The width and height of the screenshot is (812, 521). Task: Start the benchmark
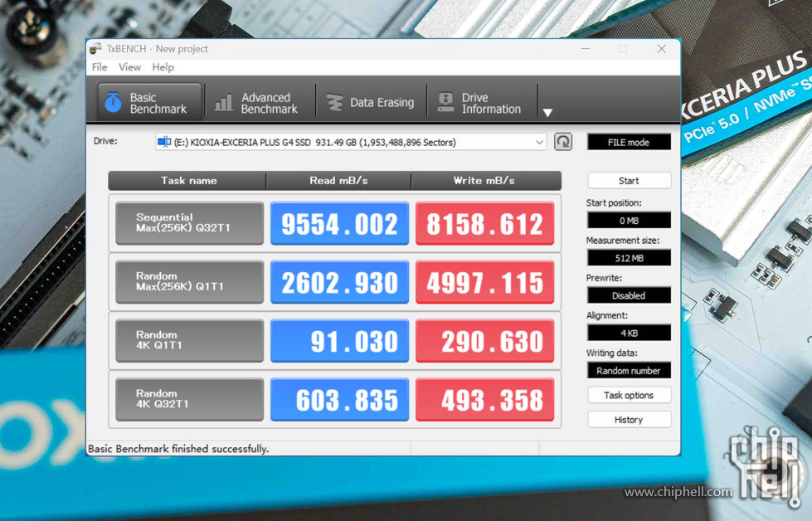point(630,181)
